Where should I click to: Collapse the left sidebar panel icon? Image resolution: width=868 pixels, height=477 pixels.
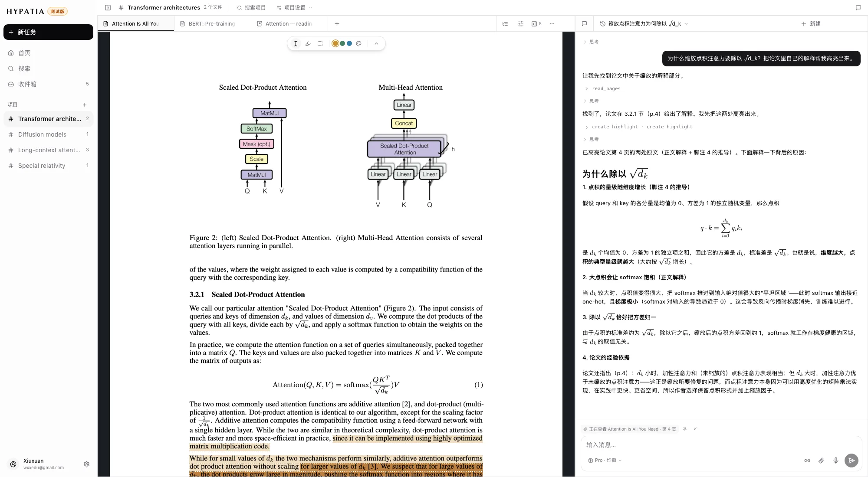point(108,7)
